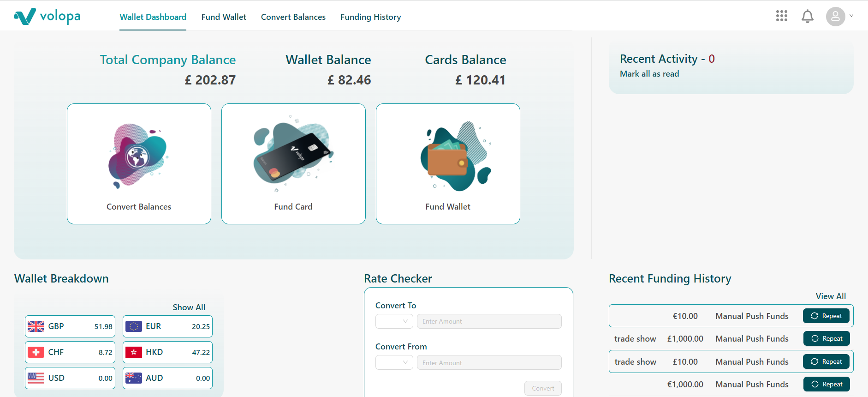The image size is (868, 397).
Task: Expand the Convert To currency dropdown
Action: coord(394,321)
